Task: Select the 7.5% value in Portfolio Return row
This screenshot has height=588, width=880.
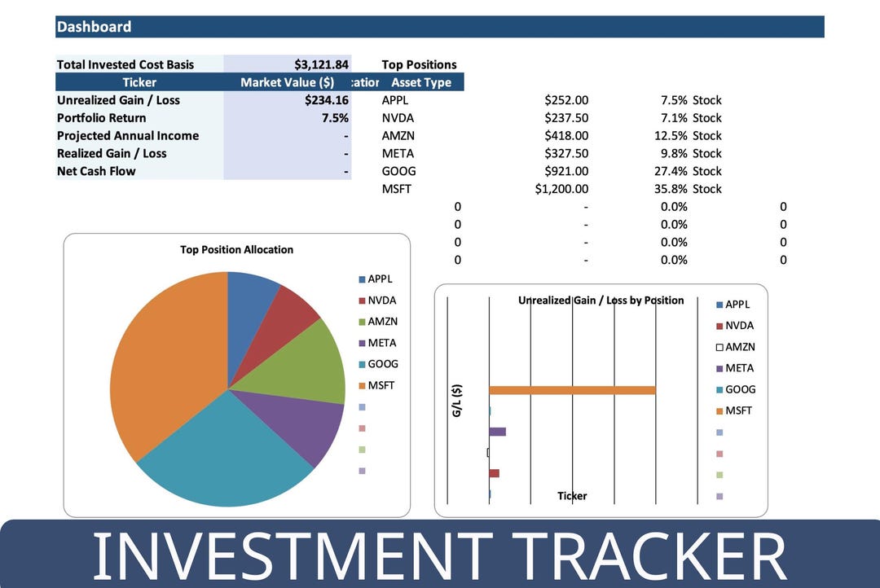Action: 335,118
